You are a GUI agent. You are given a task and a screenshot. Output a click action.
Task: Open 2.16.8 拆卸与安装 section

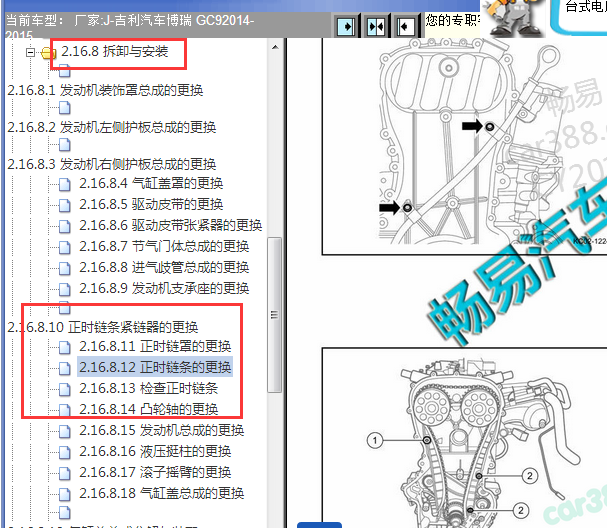[x=115, y=51]
